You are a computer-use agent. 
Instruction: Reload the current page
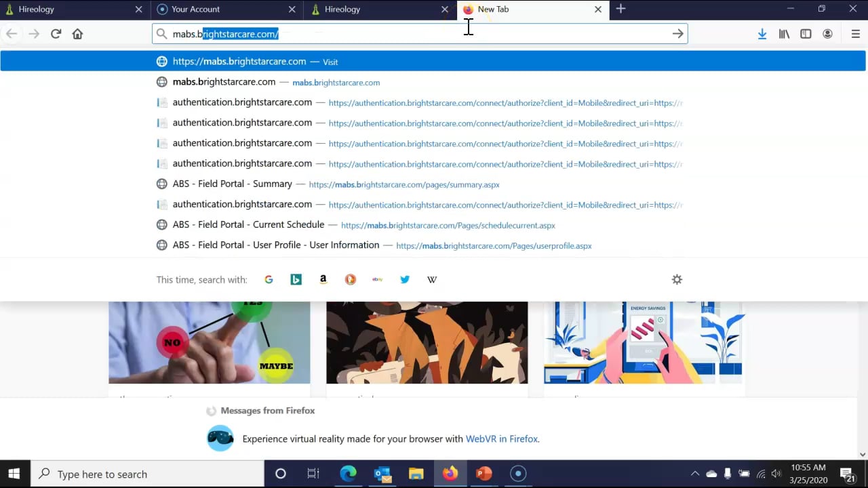pos(56,34)
